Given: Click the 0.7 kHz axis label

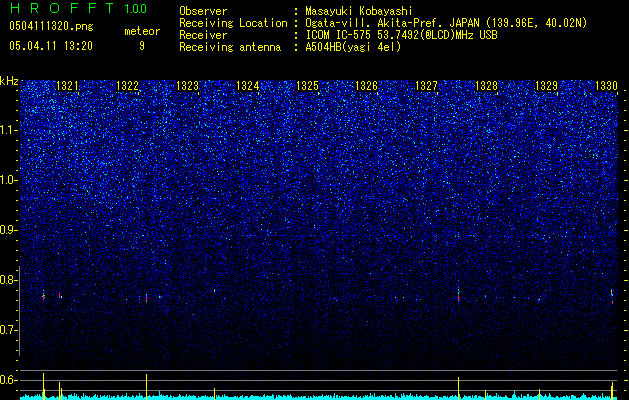Looking at the screenshot, I should coord(9,330).
